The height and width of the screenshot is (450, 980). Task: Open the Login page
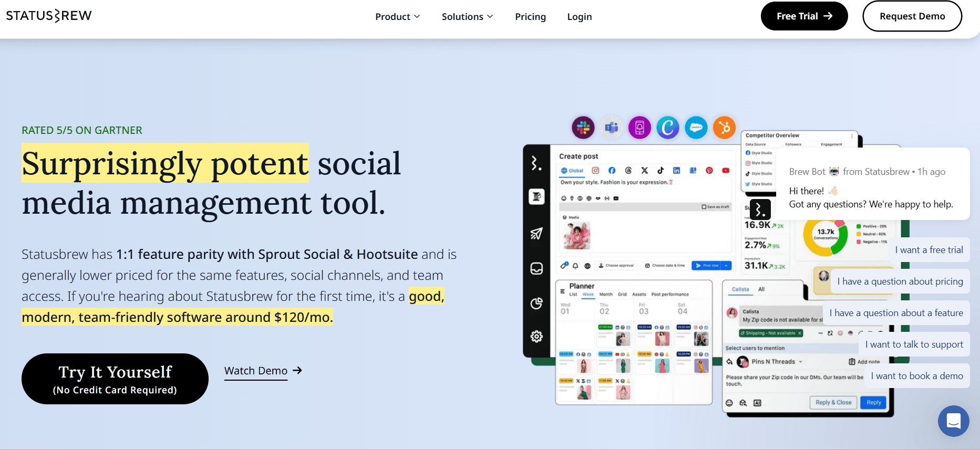(x=580, y=17)
